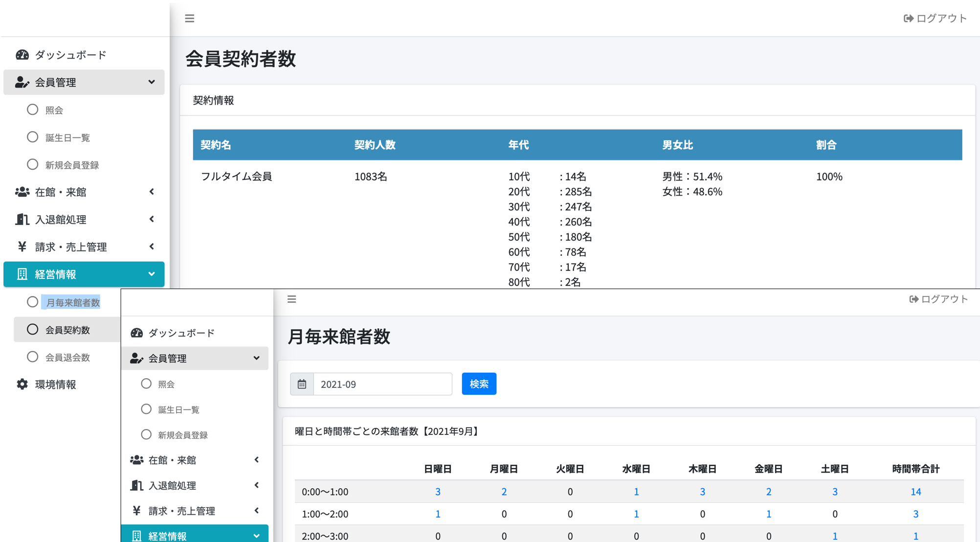This screenshot has width=980, height=542.
Task: Click the 契約人数 column header
Action: coord(375,145)
